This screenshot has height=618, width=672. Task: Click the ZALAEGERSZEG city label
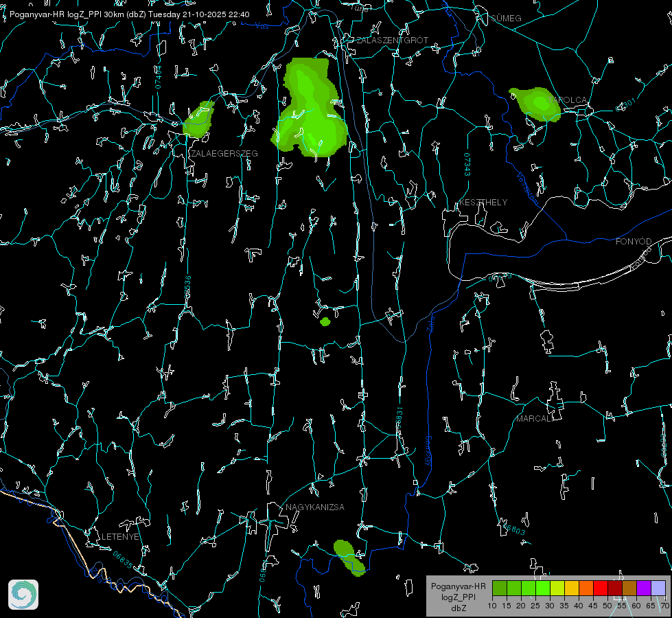224,154
